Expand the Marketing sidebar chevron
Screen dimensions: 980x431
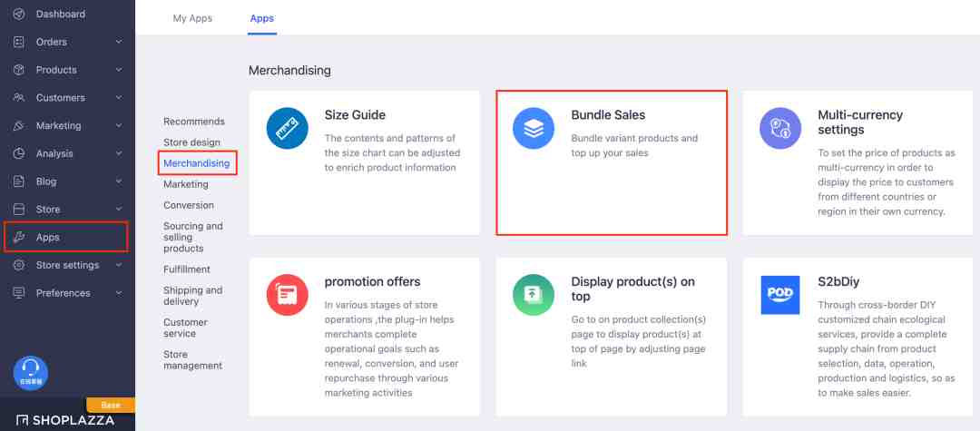coord(119,125)
